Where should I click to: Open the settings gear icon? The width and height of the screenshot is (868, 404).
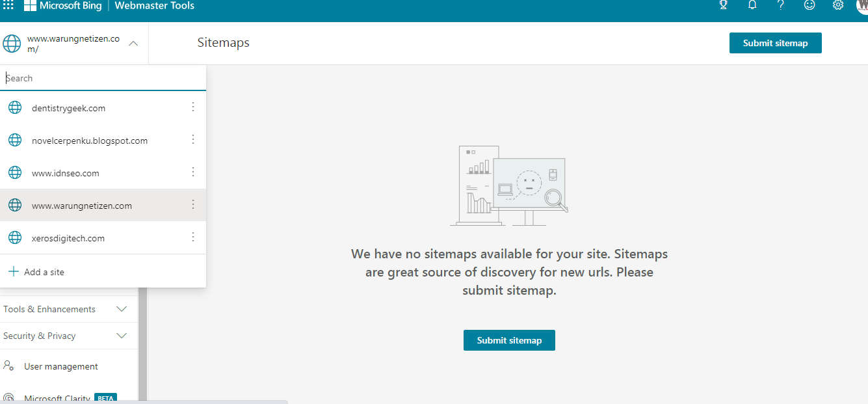tap(838, 5)
